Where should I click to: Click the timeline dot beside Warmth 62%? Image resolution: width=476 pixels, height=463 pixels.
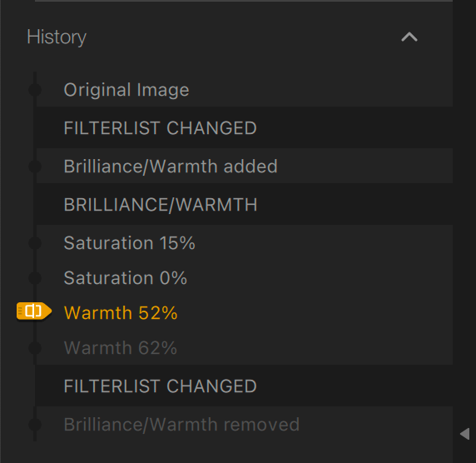(35, 348)
